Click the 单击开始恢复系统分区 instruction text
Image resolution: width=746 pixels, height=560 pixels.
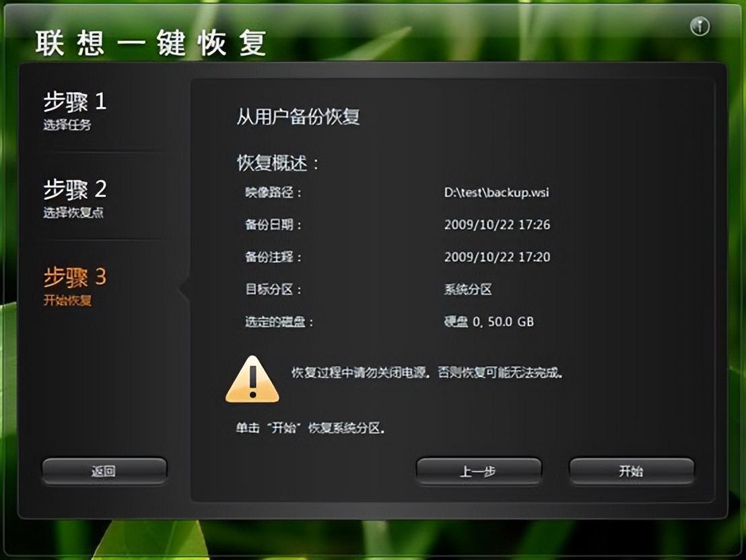click(310, 428)
